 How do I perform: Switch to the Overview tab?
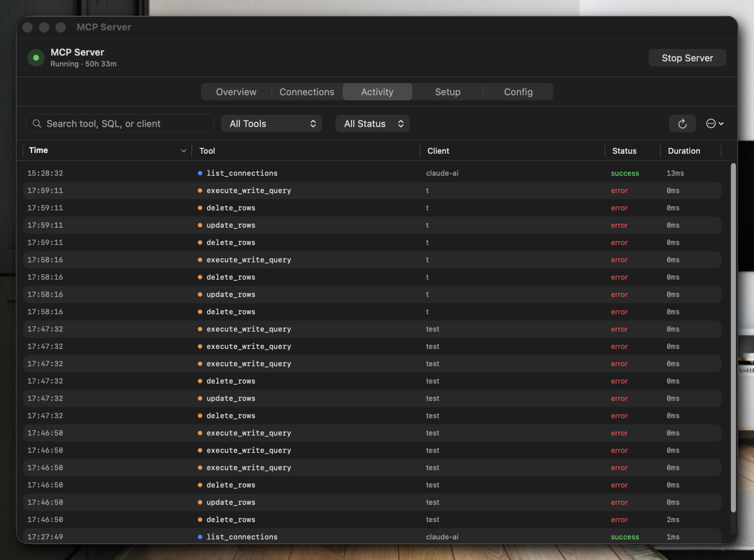[x=236, y=91]
